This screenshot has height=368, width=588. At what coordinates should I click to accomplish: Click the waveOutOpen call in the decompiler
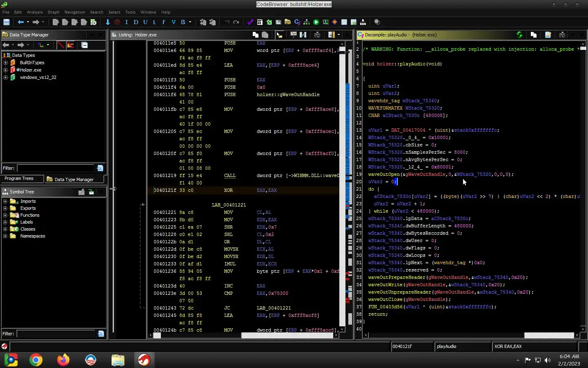pyautogui.click(x=384, y=174)
